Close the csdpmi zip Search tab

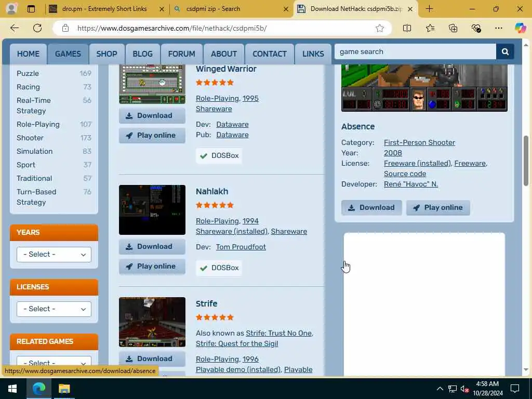286,9
